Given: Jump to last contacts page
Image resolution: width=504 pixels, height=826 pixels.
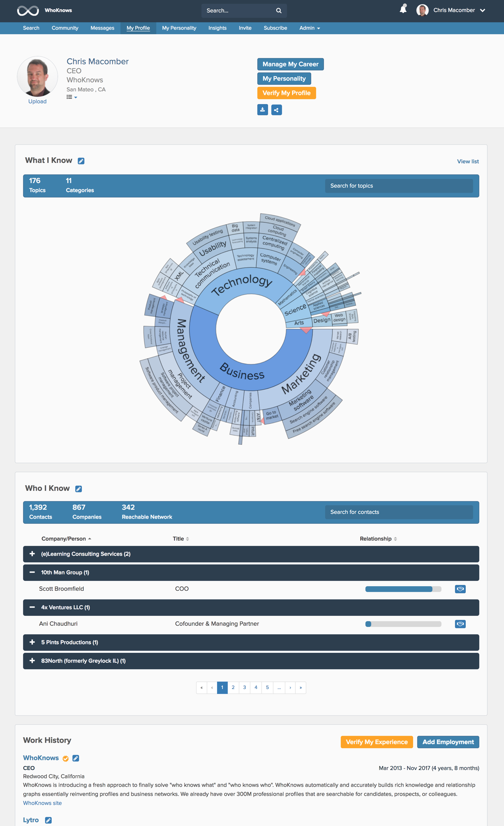Looking at the screenshot, I should [301, 687].
